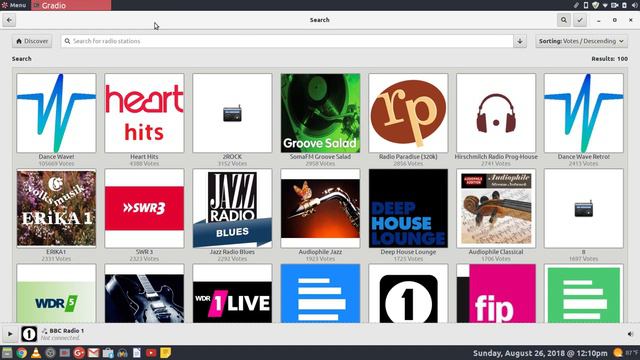This screenshot has height=360, width=640.
Task: Select the Audiophile Jazz saxophone tile
Action: click(320, 208)
